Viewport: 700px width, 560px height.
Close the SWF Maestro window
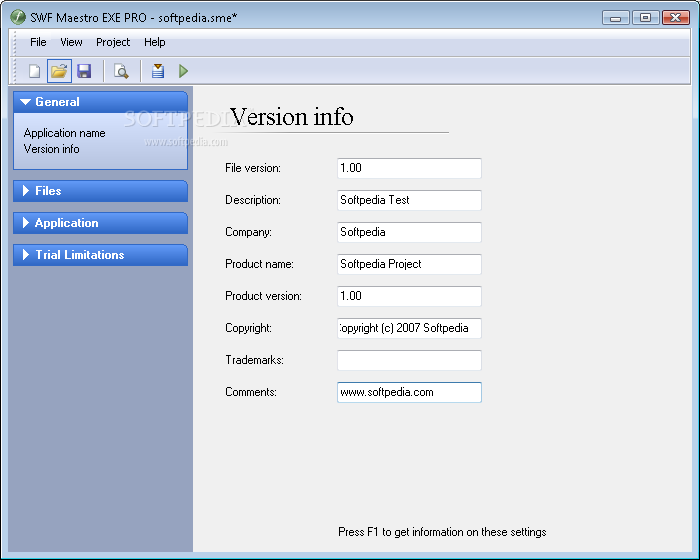675,17
